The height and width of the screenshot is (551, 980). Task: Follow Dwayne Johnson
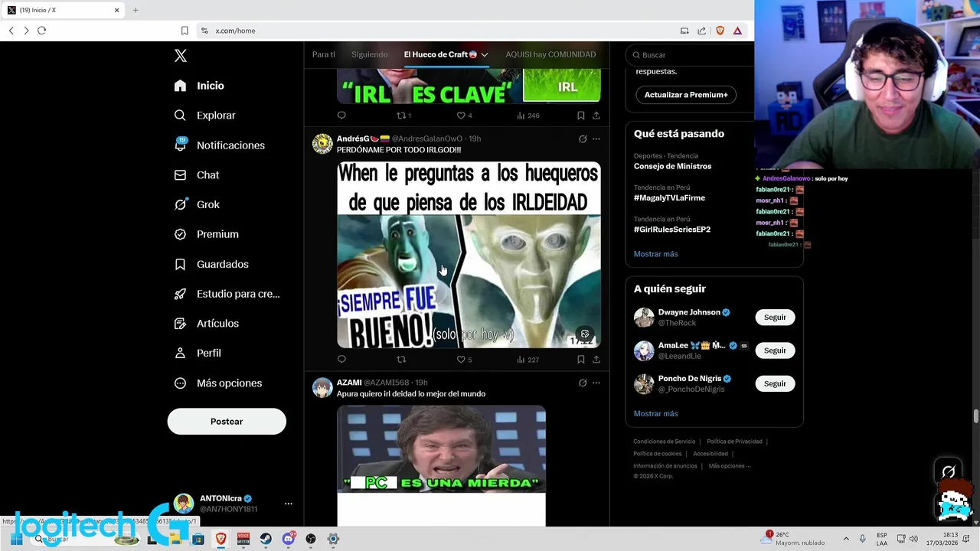point(775,318)
